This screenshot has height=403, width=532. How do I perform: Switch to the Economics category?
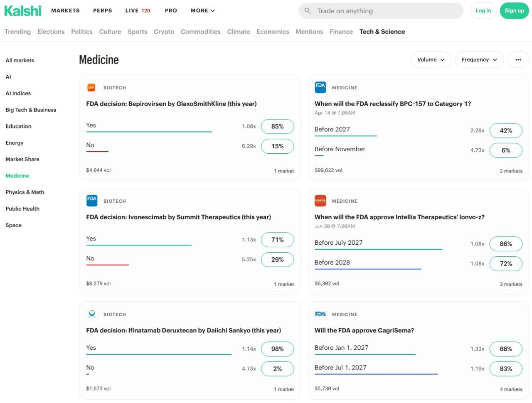pos(273,32)
